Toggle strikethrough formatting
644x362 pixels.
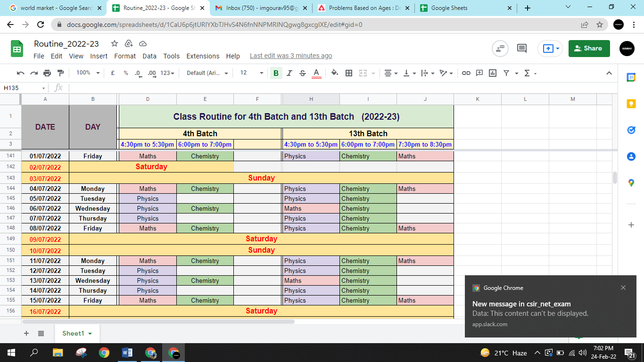(x=303, y=73)
